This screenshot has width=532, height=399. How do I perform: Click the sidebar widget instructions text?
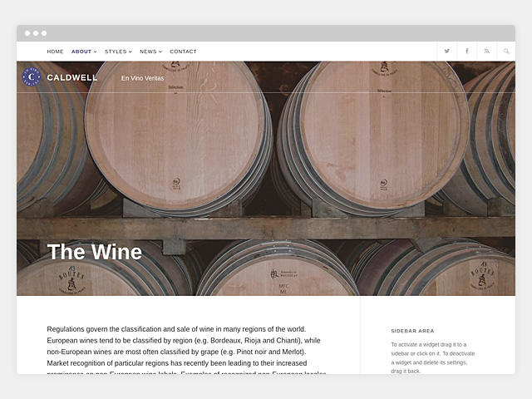tap(432, 357)
